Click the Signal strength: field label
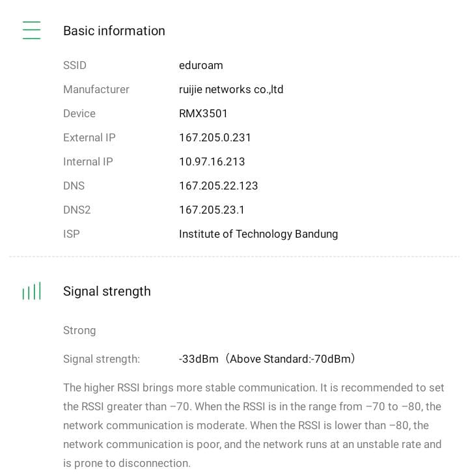Image resolution: width=468 pixels, height=476 pixels. (x=102, y=359)
